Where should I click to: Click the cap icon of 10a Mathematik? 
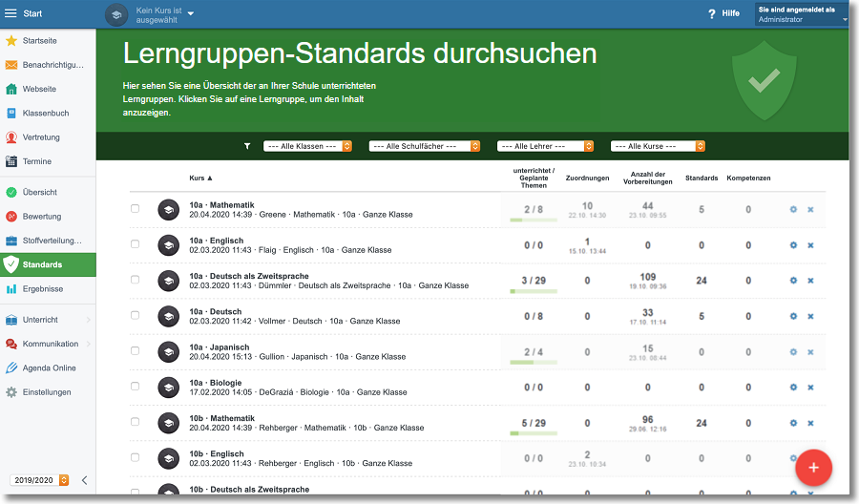169,209
